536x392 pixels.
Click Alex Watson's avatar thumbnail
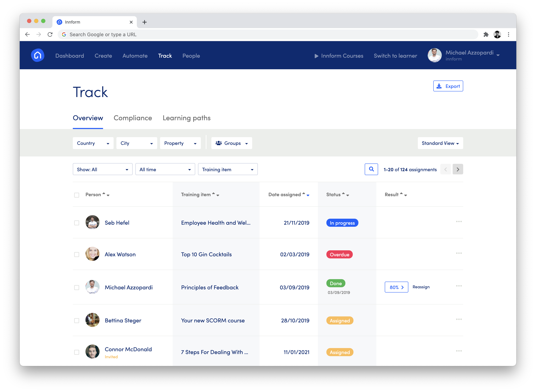(92, 254)
